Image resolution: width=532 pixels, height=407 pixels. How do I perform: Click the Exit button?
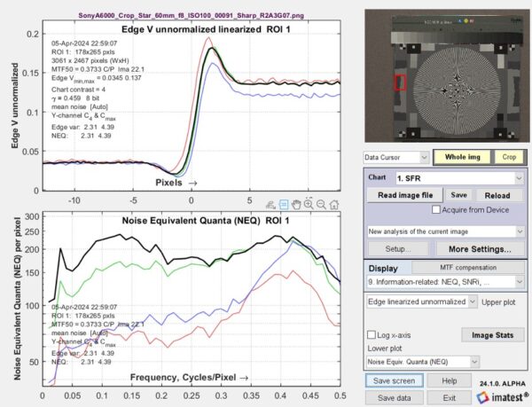point(449,397)
